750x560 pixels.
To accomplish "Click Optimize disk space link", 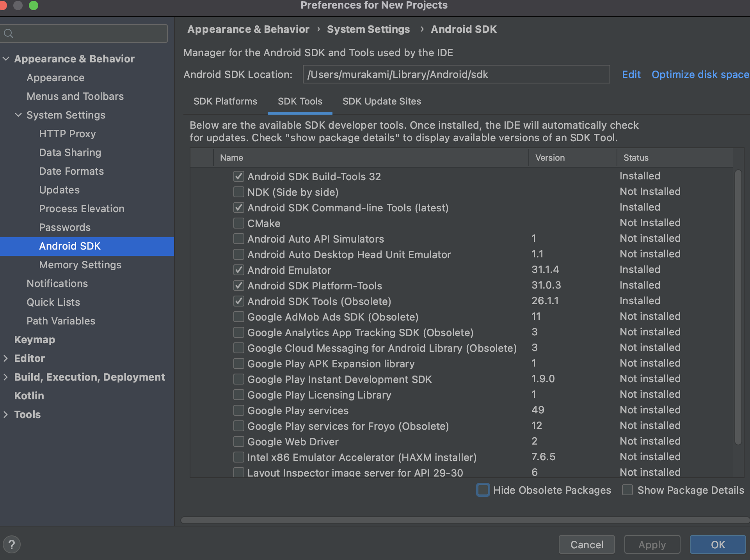I will [700, 74].
